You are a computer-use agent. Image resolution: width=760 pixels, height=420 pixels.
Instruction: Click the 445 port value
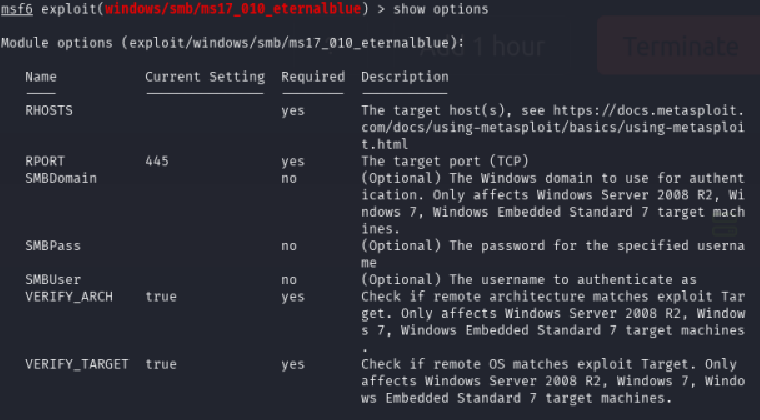click(157, 160)
